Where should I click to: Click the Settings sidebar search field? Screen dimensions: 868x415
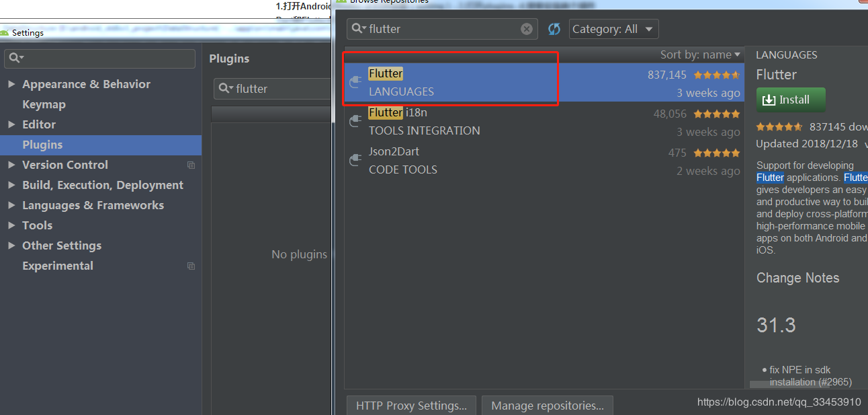[99, 59]
